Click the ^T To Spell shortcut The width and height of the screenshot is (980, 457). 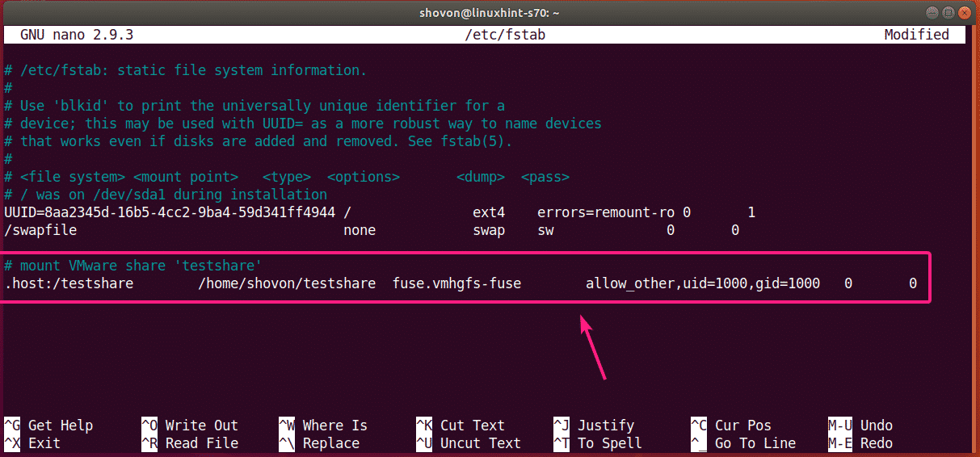point(598,443)
